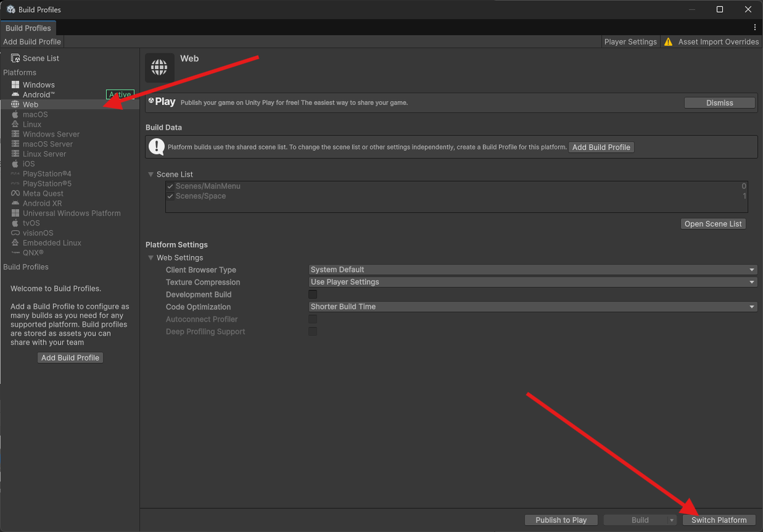Click the Android XR icon
Image resolution: width=763 pixels, height=532 pixels.
(15, 203)
